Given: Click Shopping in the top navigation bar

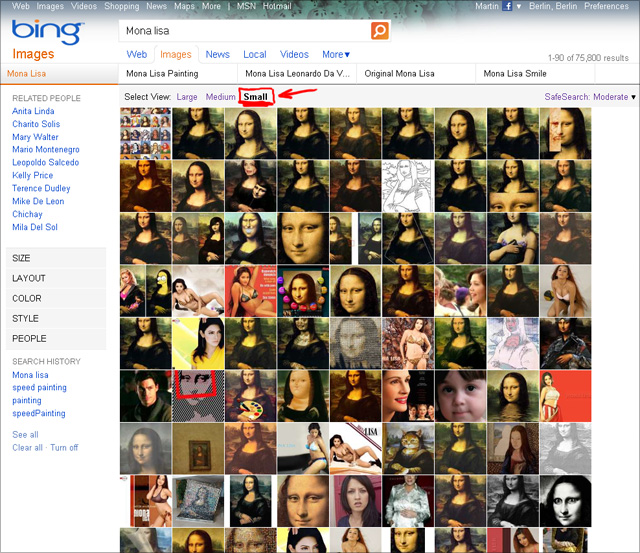Looking at the screenshot, I should pyautogui.click(x=122, y=6).
